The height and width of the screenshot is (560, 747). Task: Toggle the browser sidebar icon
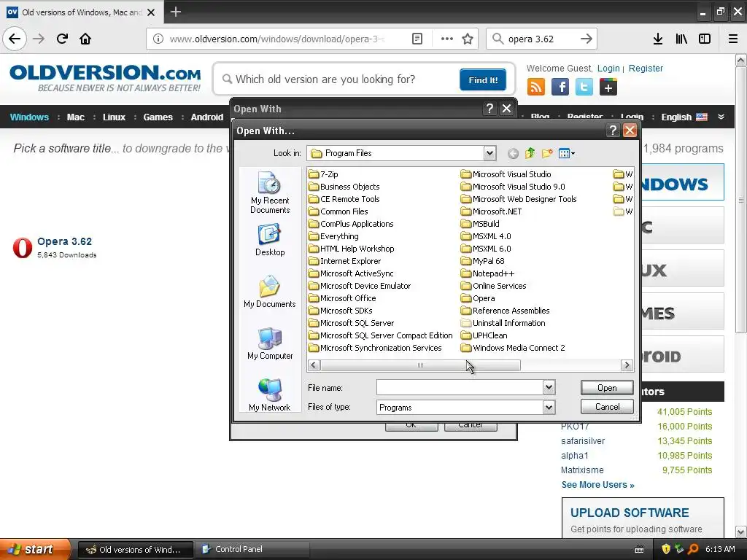(x=705, y=39)
